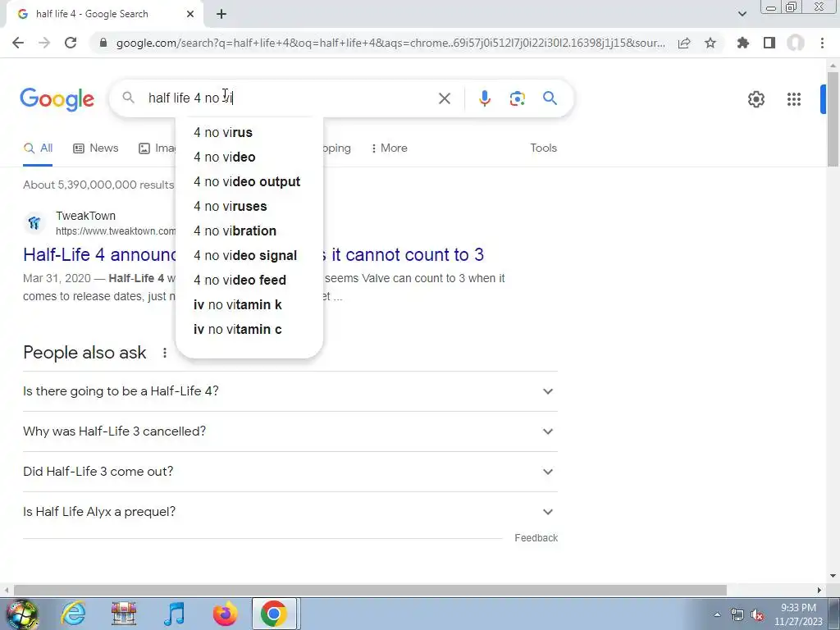Screen dimensions: 840x630
Task: Select suggestion '4 no virus'
Action: click(249, 132)
